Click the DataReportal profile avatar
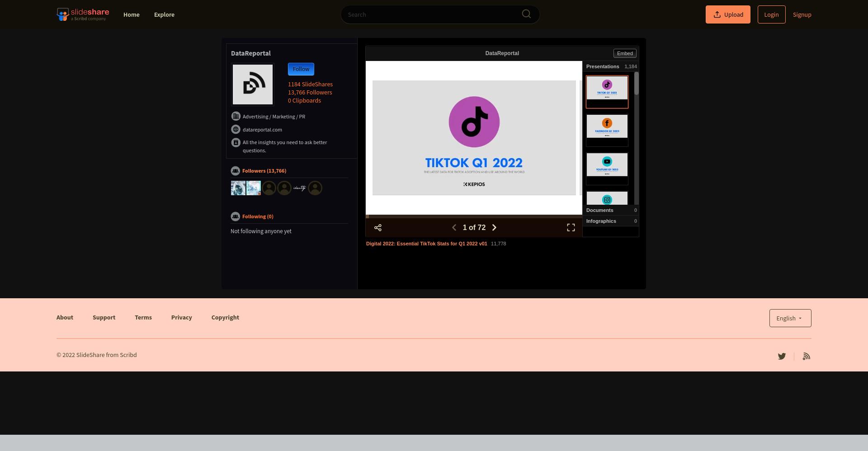This screenshot has height=451, width=868. click(253, 85)
